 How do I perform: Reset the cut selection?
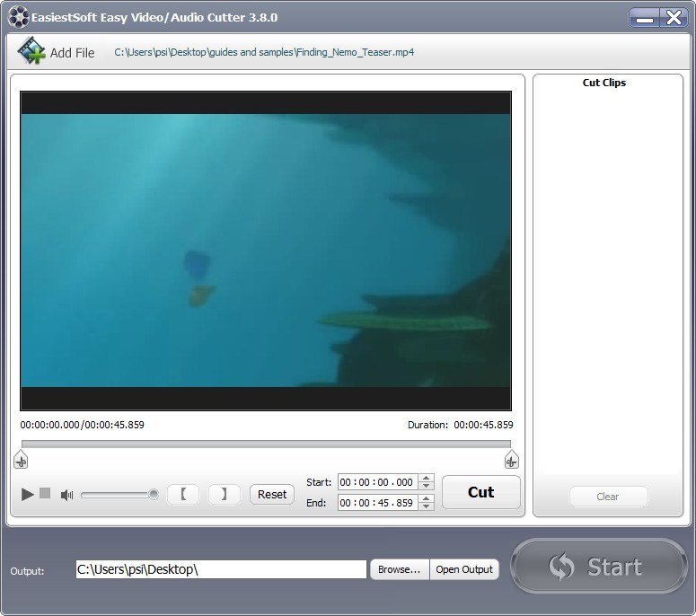point(272,495)
